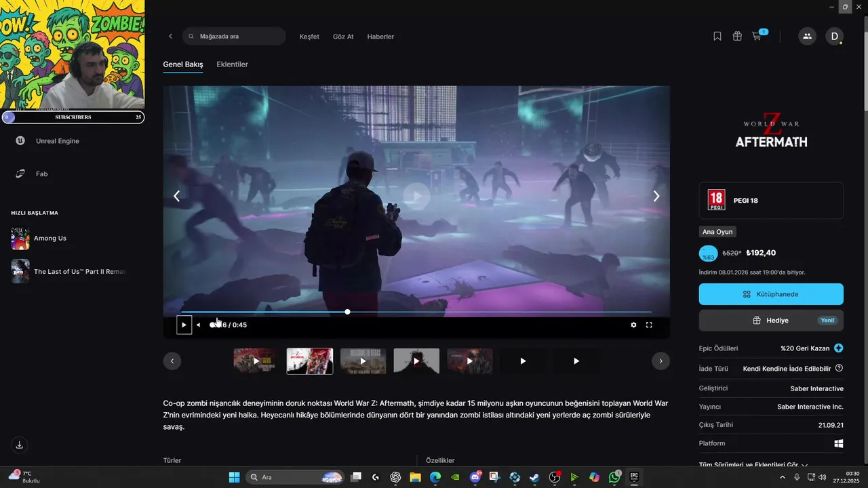Open Göz At in top navigation

point(343,37)
